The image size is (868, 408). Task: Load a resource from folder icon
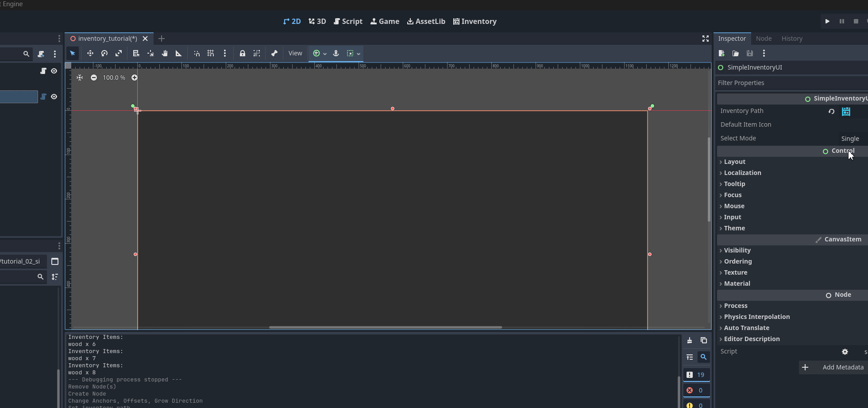click(x=736, y=53)
